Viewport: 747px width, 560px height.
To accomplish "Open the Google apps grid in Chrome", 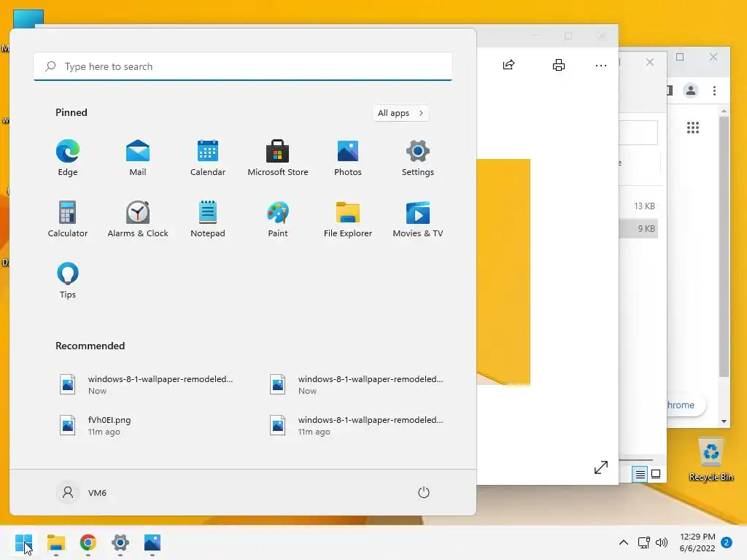I will click(x=693, y=128).
